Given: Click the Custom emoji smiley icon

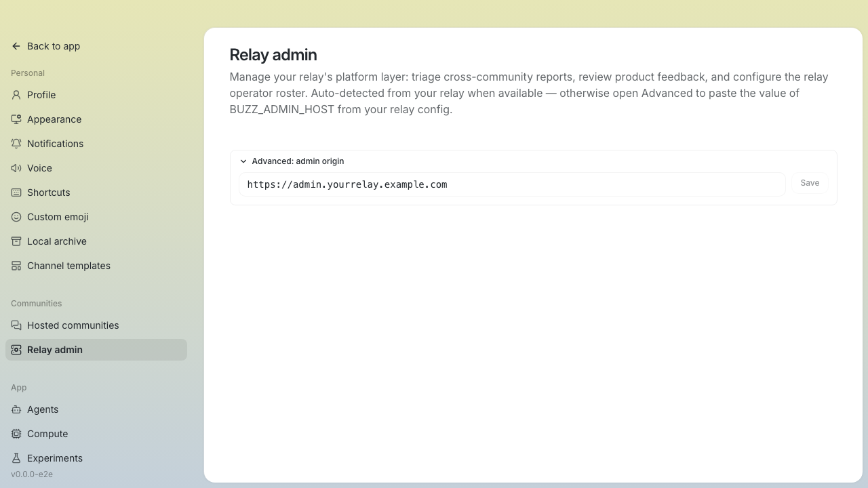Looking at the screenshot, I should click(x=16, y=217).
